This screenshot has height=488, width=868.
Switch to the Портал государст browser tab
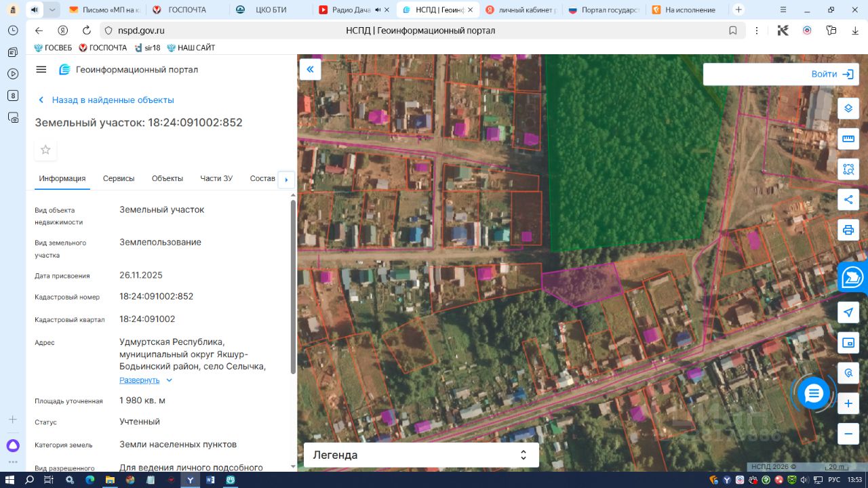(x=604, y=9)
